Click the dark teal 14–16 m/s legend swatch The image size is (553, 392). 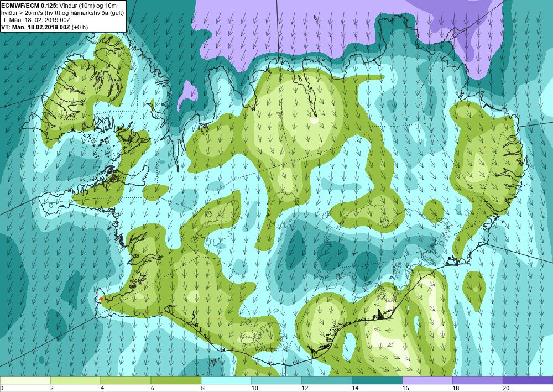click(377, 380)
